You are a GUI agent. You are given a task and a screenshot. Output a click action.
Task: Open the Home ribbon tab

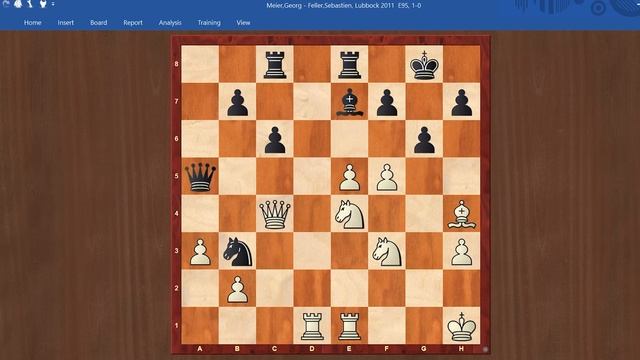pyautogui.click(x=32, y=23)
